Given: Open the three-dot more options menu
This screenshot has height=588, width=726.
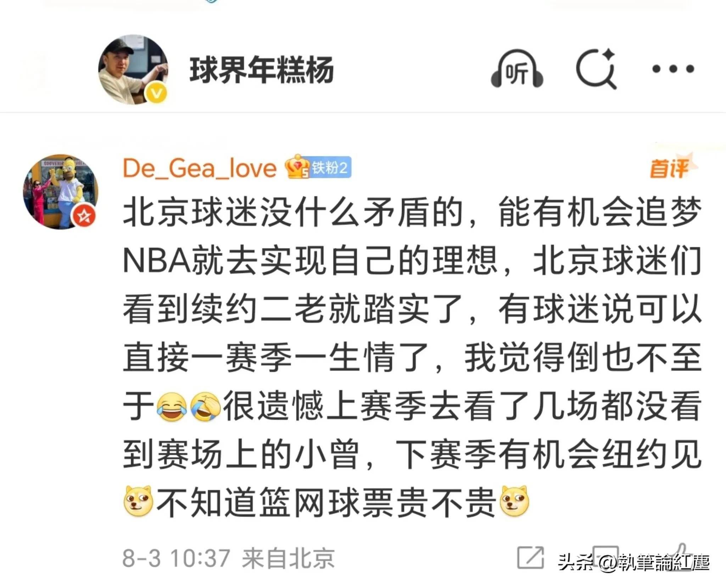Looking at the screenshot, I should tap(673, 69).
